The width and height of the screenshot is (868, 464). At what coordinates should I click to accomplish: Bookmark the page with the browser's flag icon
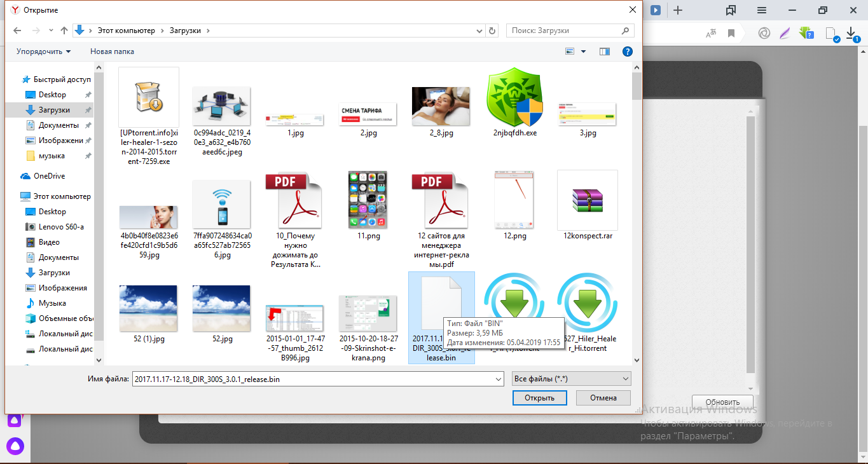coord(732,33)
